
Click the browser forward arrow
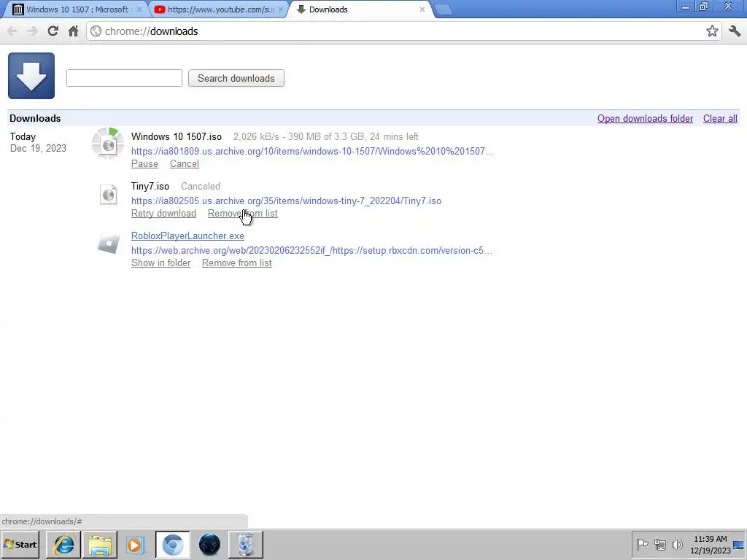[32, 31]
